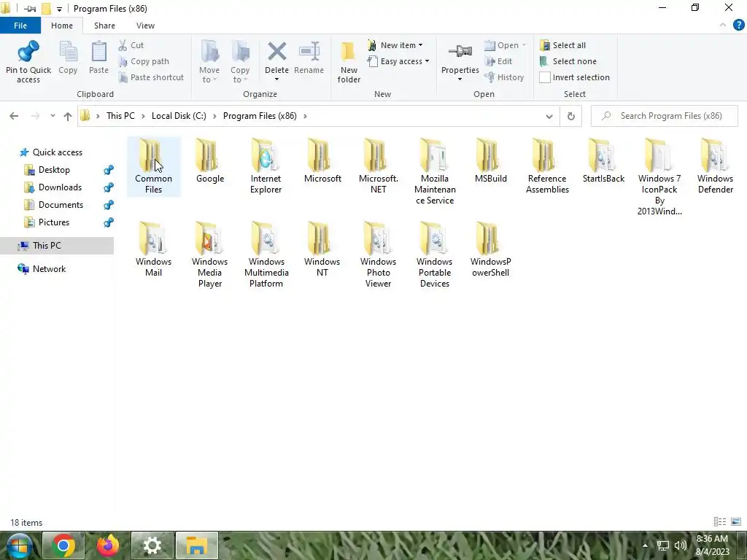Click the Cut scissors button
The height and width of the screenshot is (560, 747).
coord(131,45)
